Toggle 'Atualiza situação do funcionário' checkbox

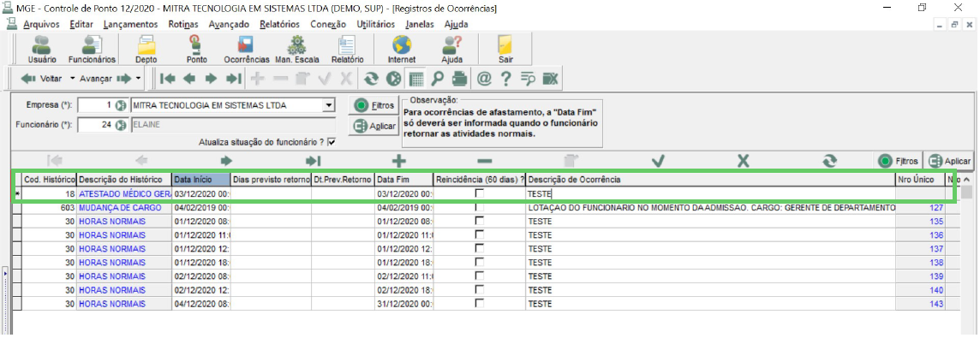pos(332,142)
